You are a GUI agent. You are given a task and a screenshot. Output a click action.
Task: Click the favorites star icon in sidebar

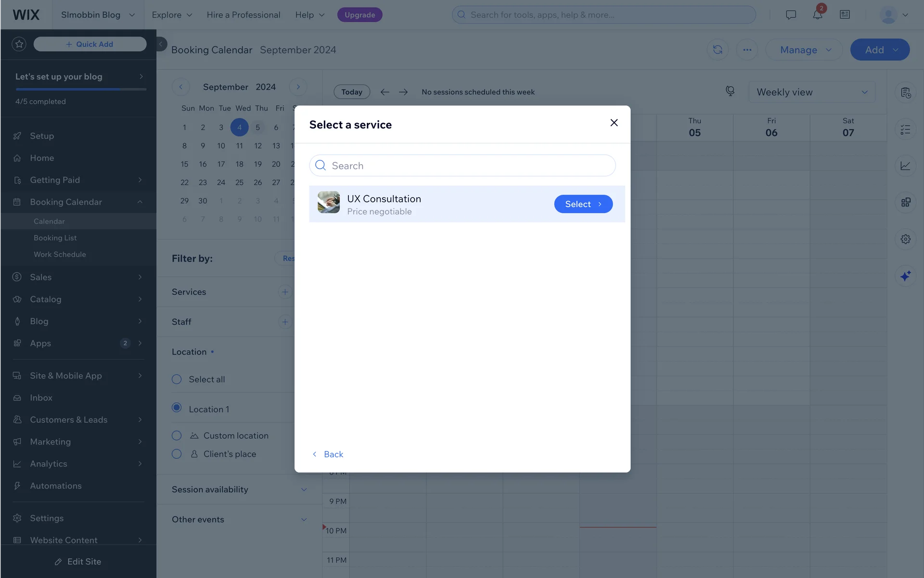(x=19, y=44)
